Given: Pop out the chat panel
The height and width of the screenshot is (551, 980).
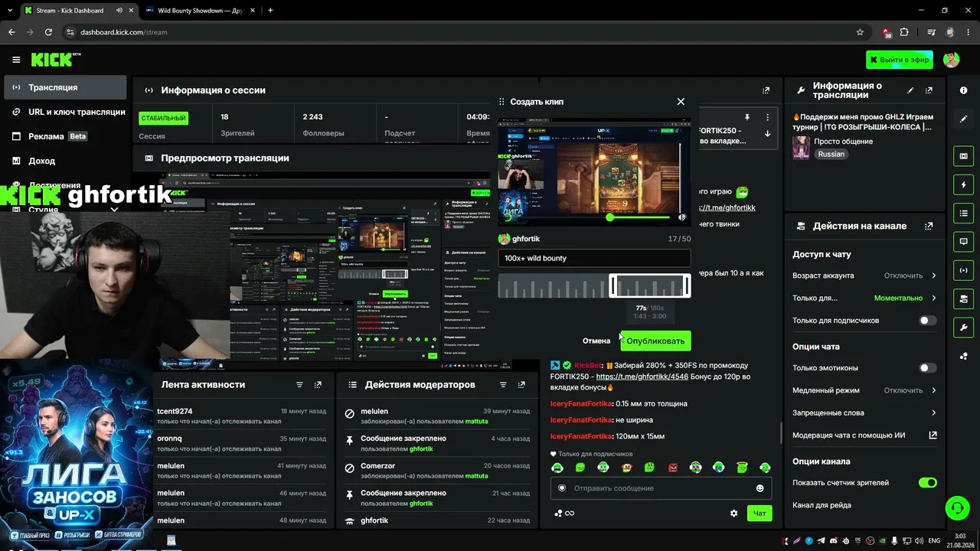Looking at the screenshot, I should tap(766, 90).
